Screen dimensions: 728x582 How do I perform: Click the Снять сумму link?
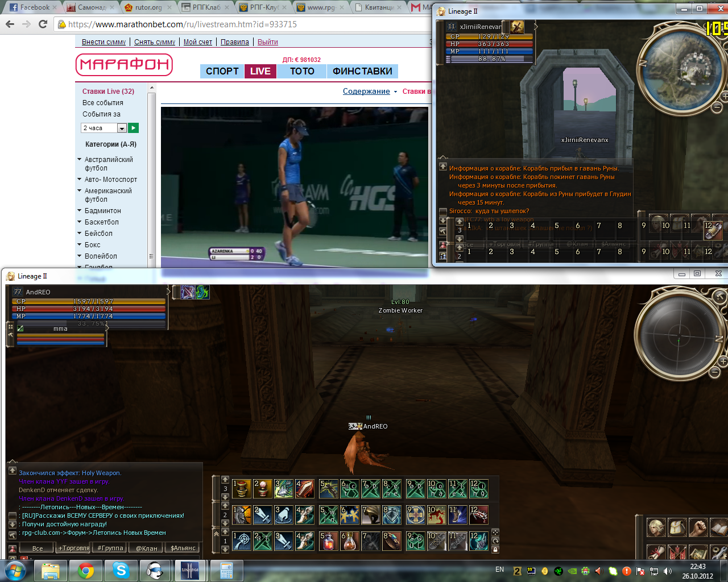point(155,42)
